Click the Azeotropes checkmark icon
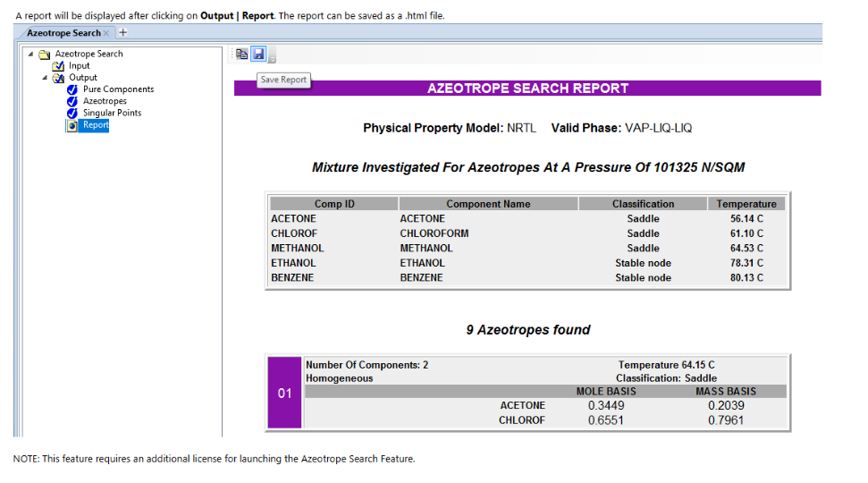868x483 pixels. click(x=72, y=101)
